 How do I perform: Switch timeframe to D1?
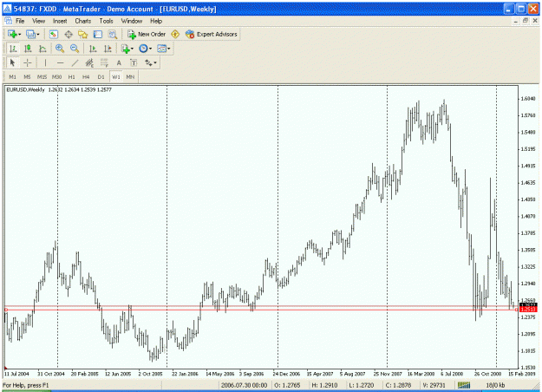pos(101,77)
